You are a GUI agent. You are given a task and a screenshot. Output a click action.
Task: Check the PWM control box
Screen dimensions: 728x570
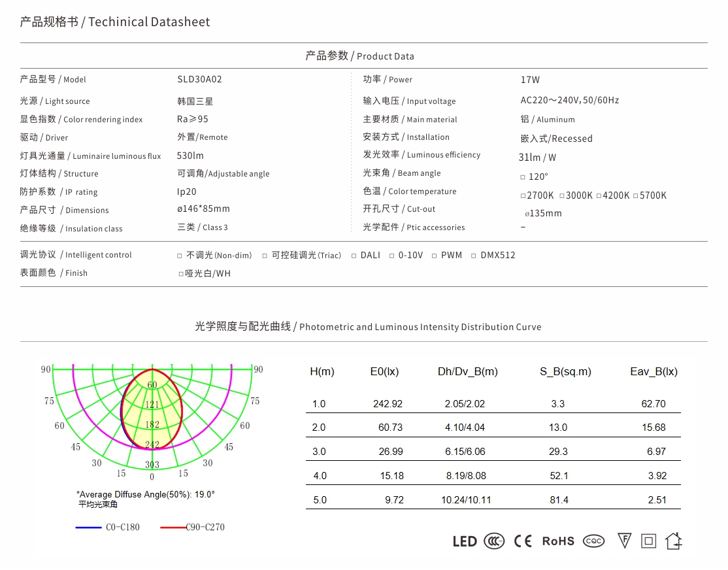(434, 256)
